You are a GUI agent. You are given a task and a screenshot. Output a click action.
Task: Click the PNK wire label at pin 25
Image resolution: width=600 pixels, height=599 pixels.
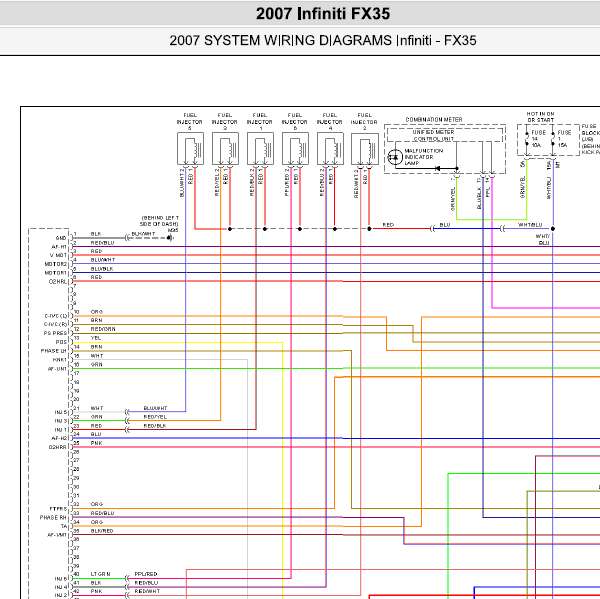(96, 443)
